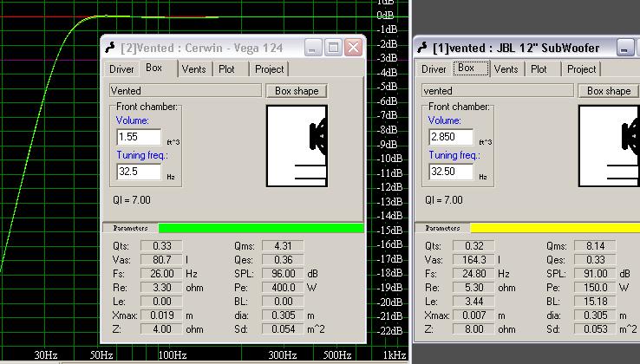Image resolution: width=640 pixels, height=364 pixels.
Task: Click the Le value 3.44
Action: click(x=473, y=302)
